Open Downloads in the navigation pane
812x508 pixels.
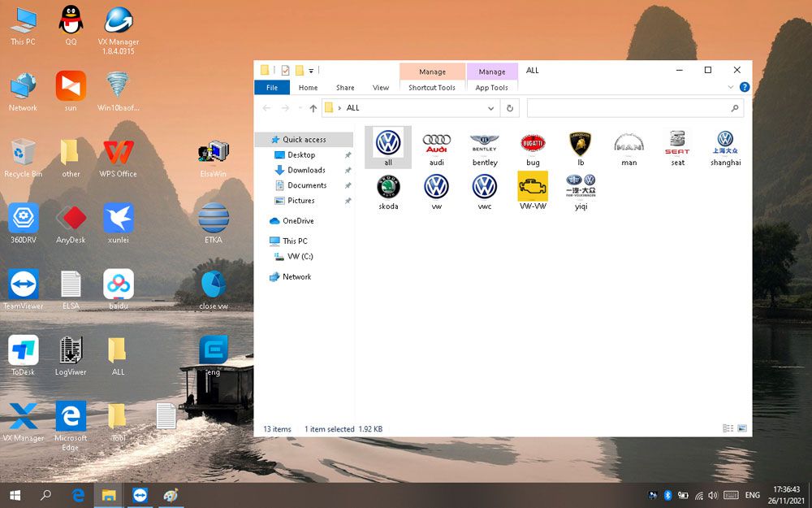tap(306, 170)
